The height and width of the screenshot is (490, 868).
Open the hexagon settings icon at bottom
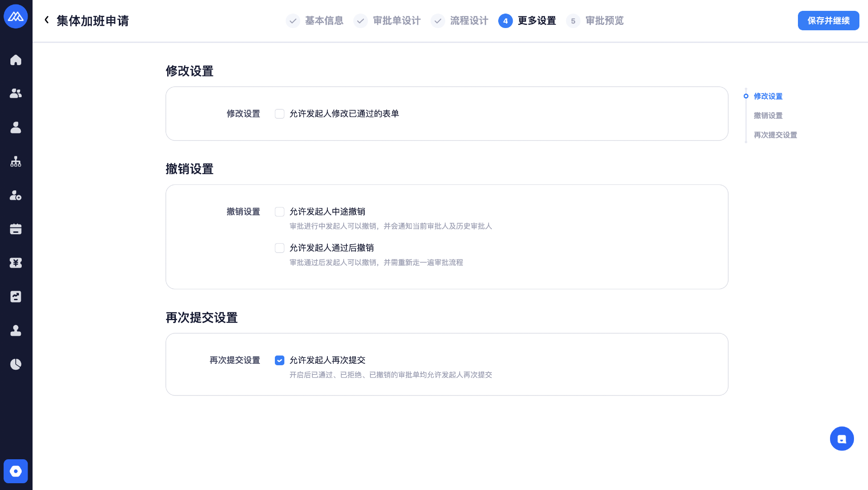point(16,471)
